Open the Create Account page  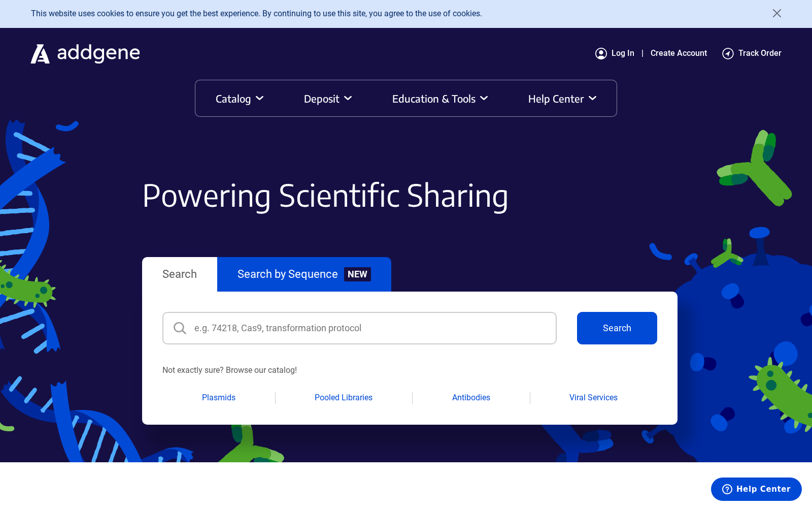pos(679,53)
